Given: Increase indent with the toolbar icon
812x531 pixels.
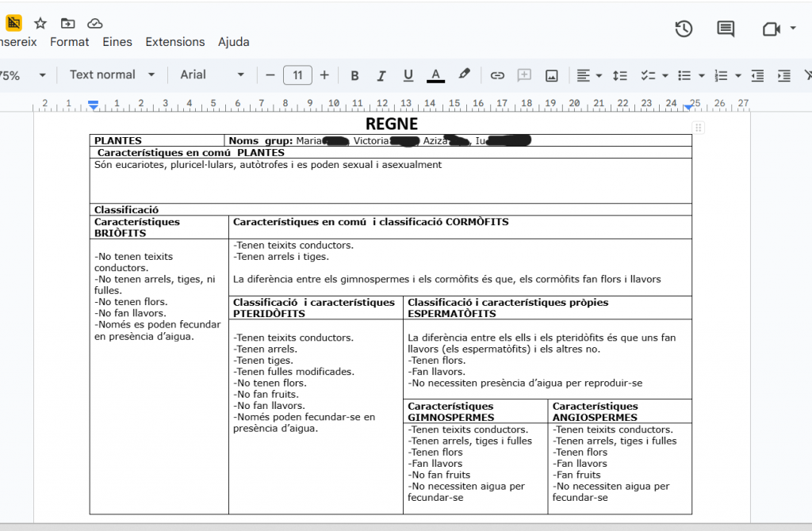Looking at the screenshot, I should coord(783,75).
